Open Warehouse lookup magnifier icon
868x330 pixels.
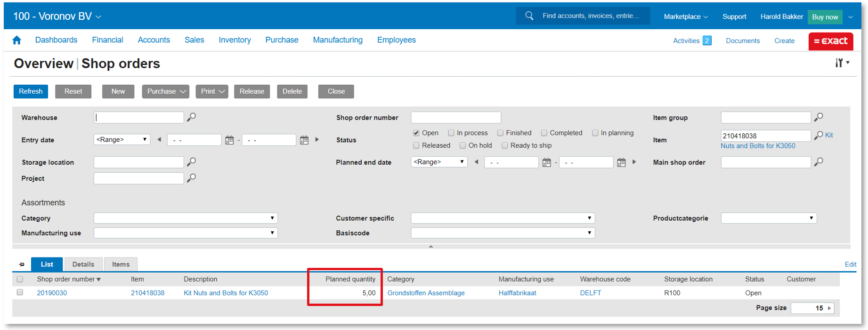click(191, 117)
